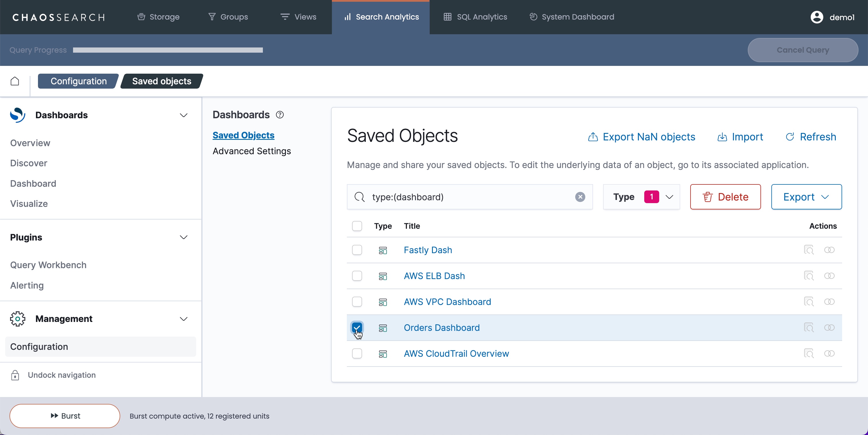Click the user account icon next to demo1
Image resolution: width=868 pixels, height=435 pixels.
coord(816,17)
